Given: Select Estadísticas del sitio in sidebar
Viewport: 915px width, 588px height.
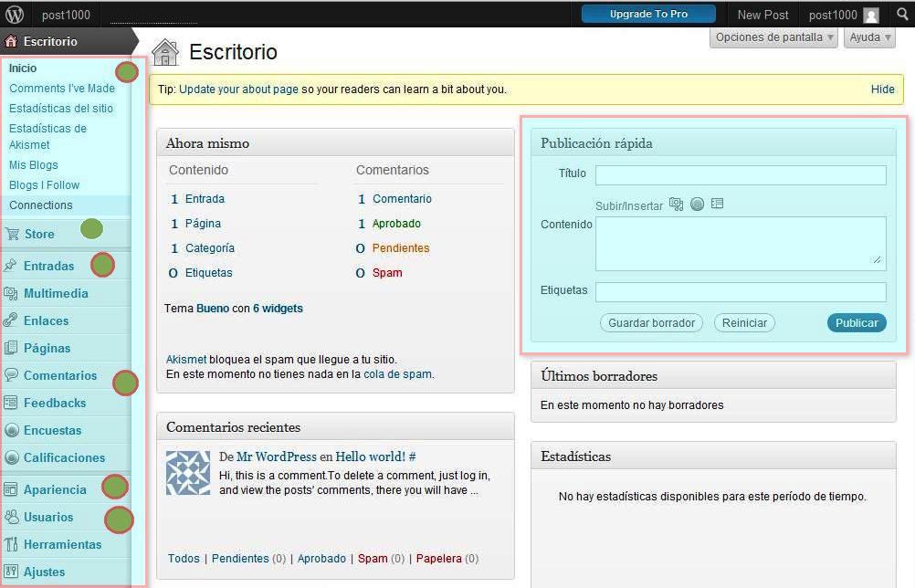Looking at the screenshot, I should (61, 109).
